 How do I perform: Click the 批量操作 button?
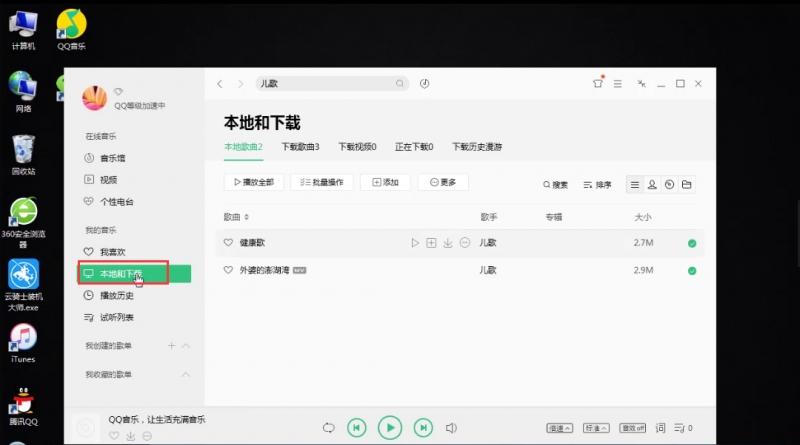(322, 182)
